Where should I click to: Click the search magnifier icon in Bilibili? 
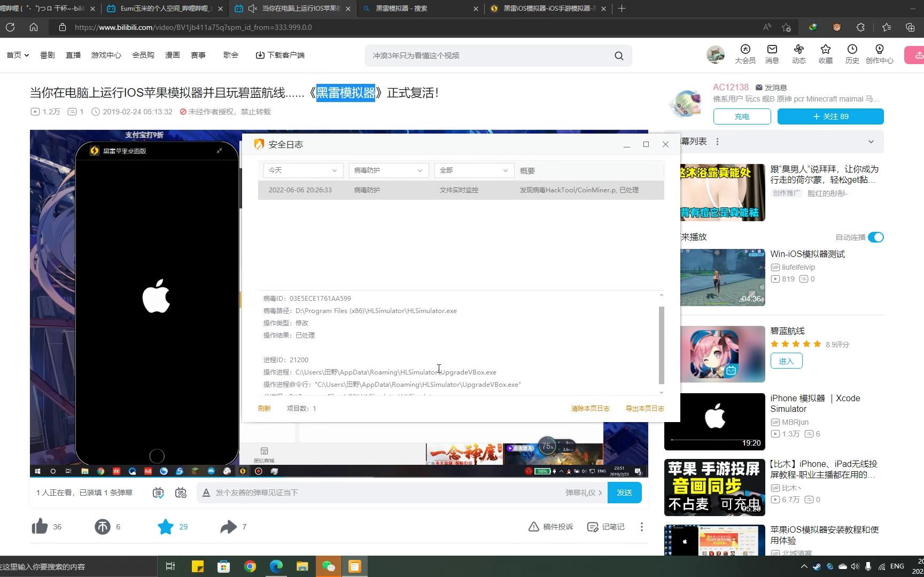(x=619, y=56)
